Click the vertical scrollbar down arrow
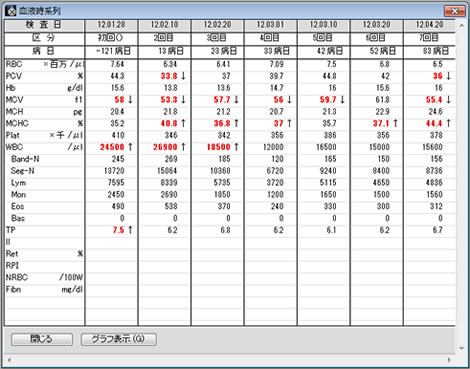The width and height of the screenshot is (470, 369). [462, 349]
